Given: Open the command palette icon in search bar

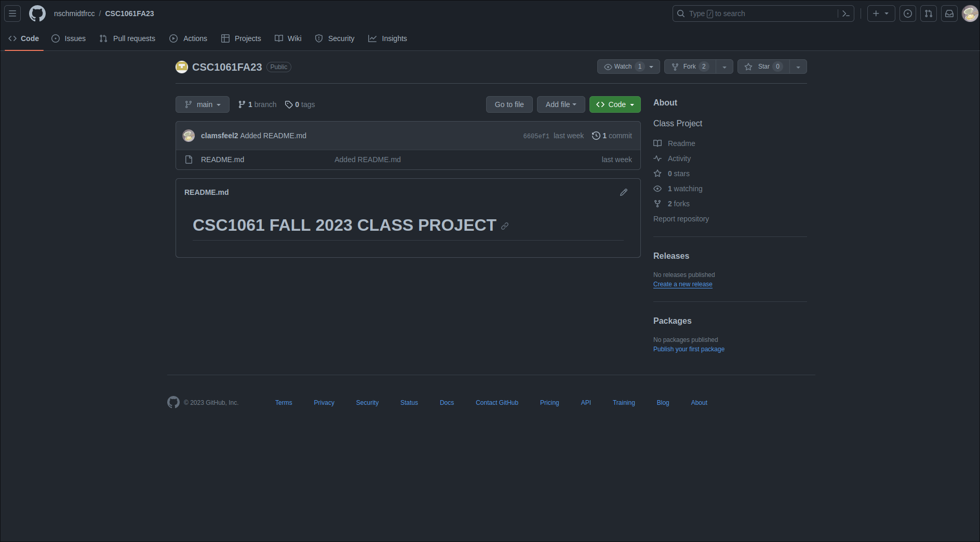Looking at the screenshot, I should [845, 14].
